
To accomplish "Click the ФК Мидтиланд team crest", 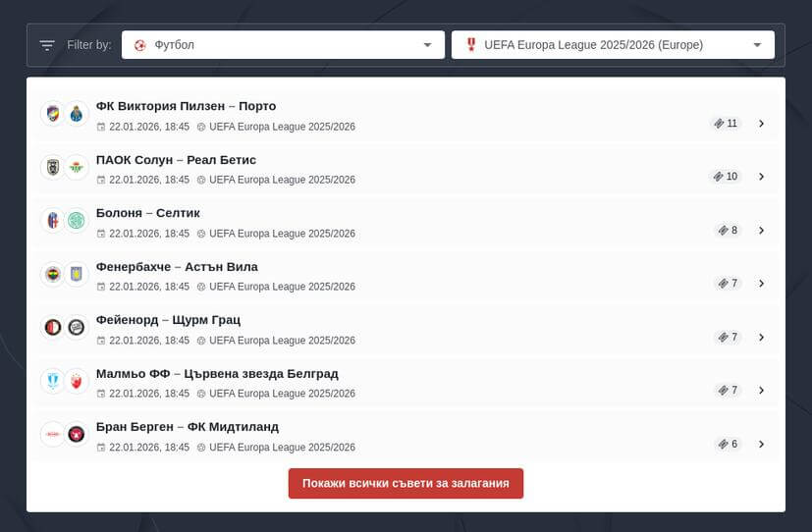I will pyautogui.click(x=77, y=434).
